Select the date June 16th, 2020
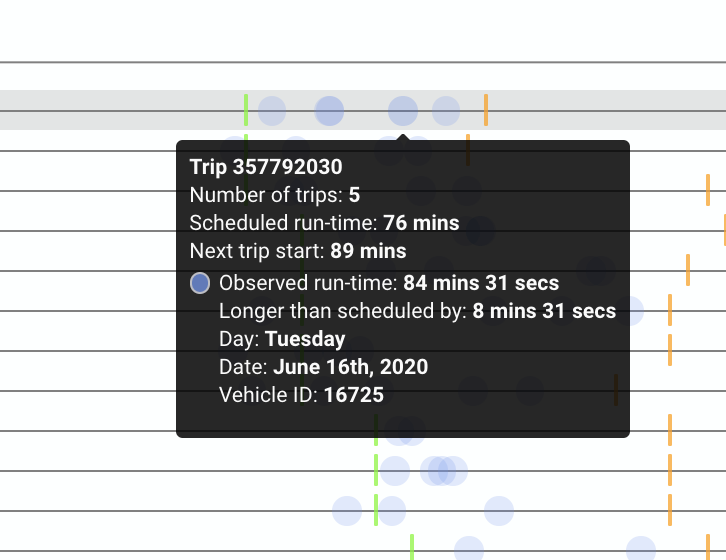726x560 pixels. [350, 367]
